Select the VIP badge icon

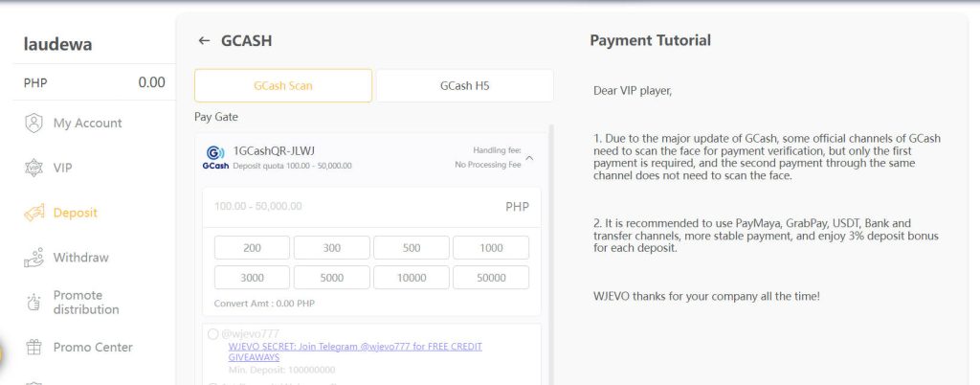[33, 169]
